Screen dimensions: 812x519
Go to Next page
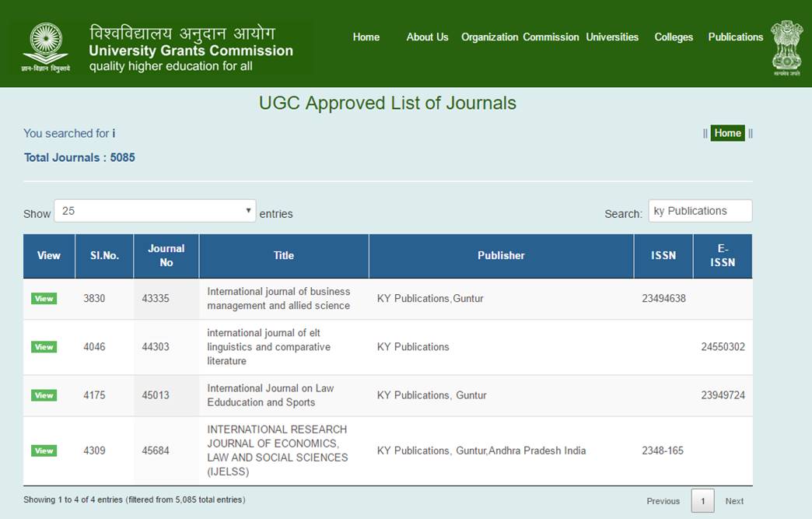pos(734,501)
